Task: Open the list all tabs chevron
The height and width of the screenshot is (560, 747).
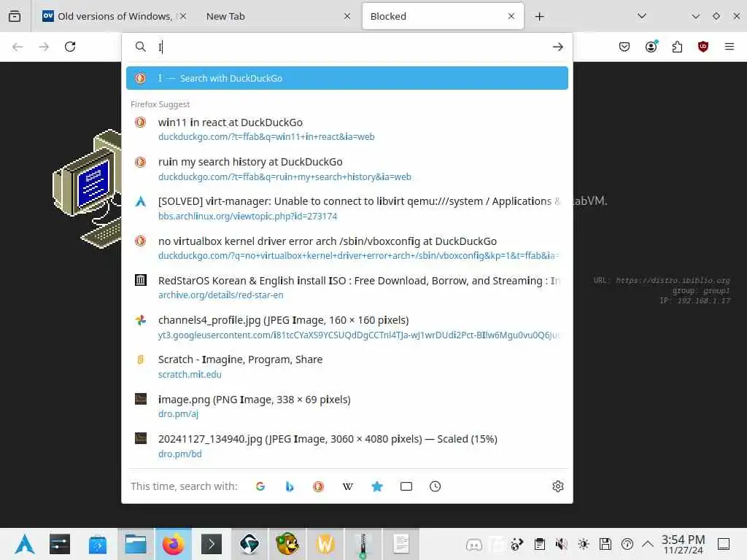Action: point(642,16)
